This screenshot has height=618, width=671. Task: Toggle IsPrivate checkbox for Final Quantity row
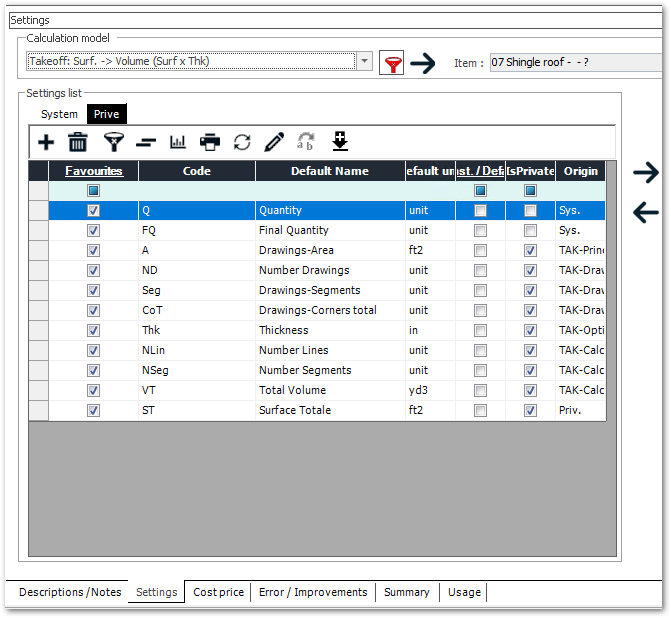(530, 230)
